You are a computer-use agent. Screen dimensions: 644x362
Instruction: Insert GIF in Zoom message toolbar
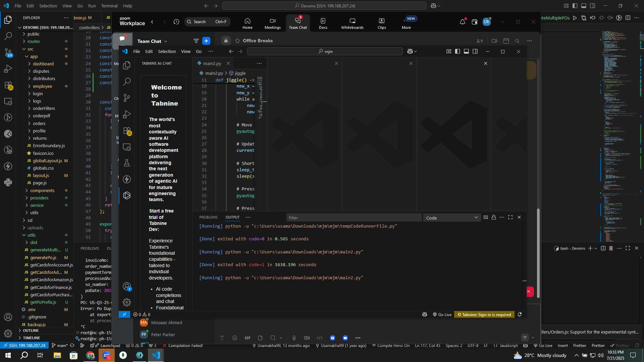click(x=248, y=338)
